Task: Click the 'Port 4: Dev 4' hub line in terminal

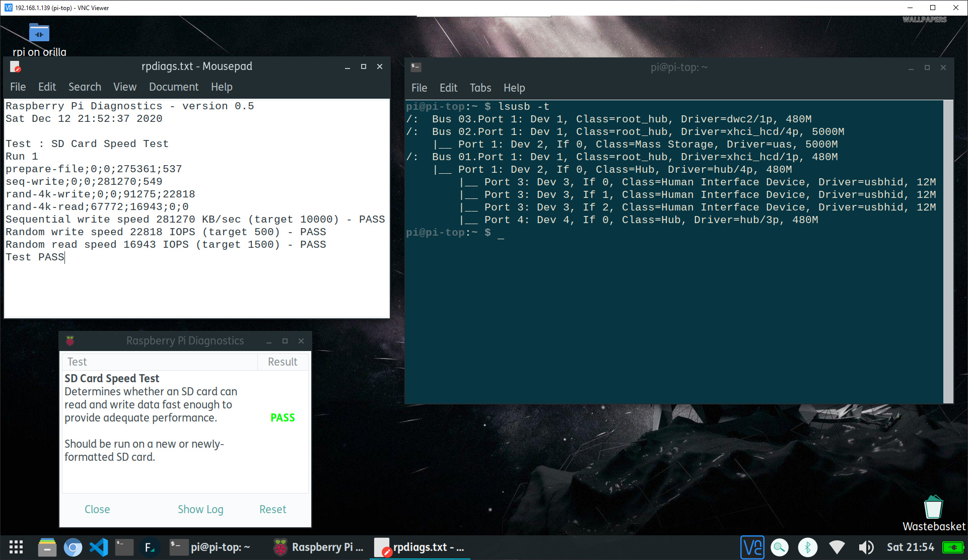Action: pos(639,220)
